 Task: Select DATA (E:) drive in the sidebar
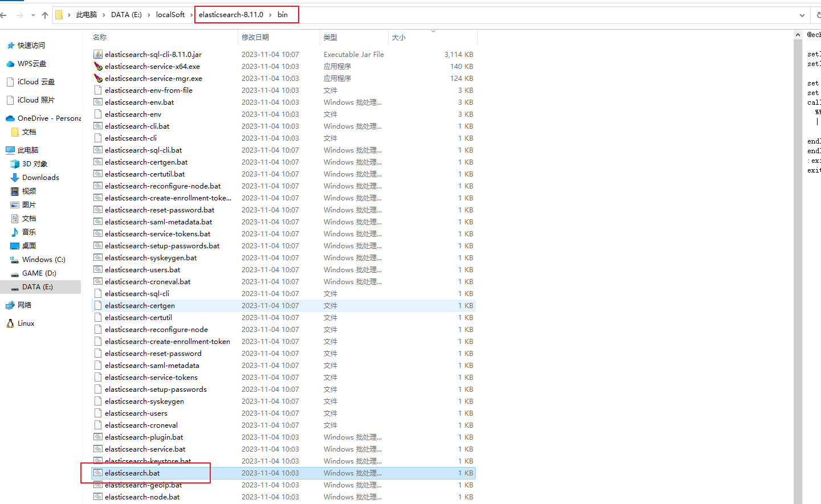38,287
